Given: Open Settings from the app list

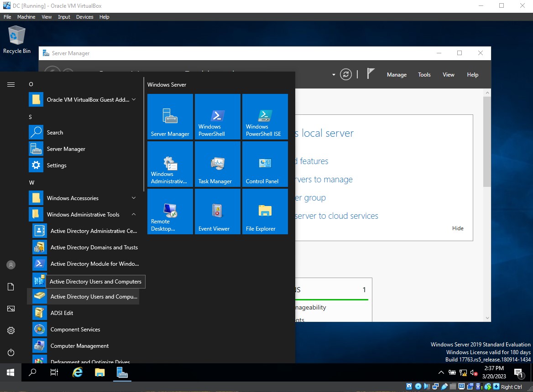Looking at the screenshot, I should click(83, 165).
